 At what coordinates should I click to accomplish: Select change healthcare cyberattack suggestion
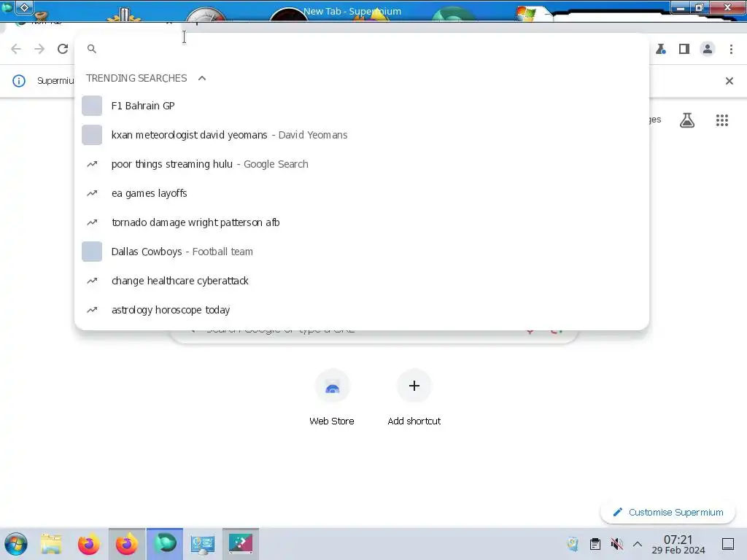point(362,281)
